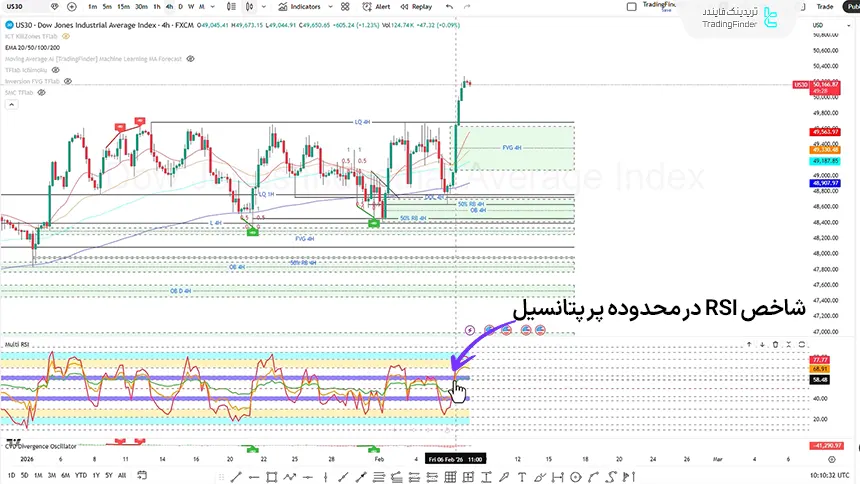Select the path zigzag drawing tool
This screenshot has height=484, width=860.
290,477
